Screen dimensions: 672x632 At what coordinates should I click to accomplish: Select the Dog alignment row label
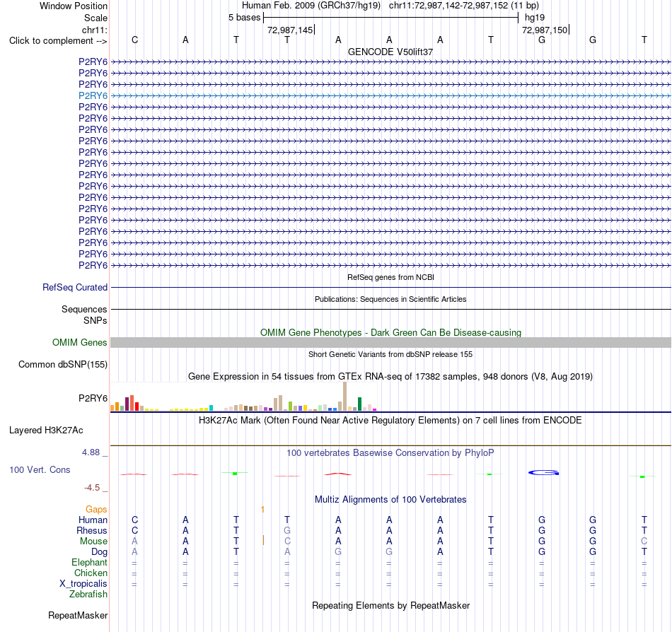(x=99, y=552)
